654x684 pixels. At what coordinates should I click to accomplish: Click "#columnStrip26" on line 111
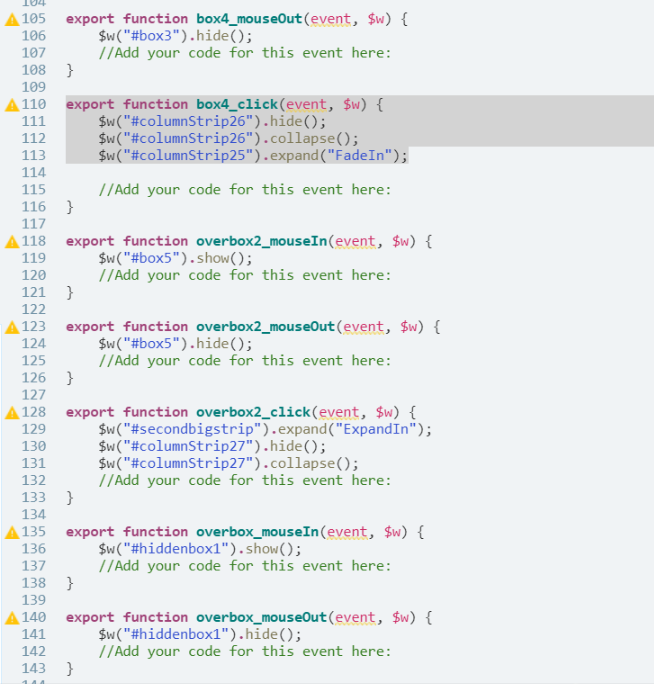tap(188, 121)
